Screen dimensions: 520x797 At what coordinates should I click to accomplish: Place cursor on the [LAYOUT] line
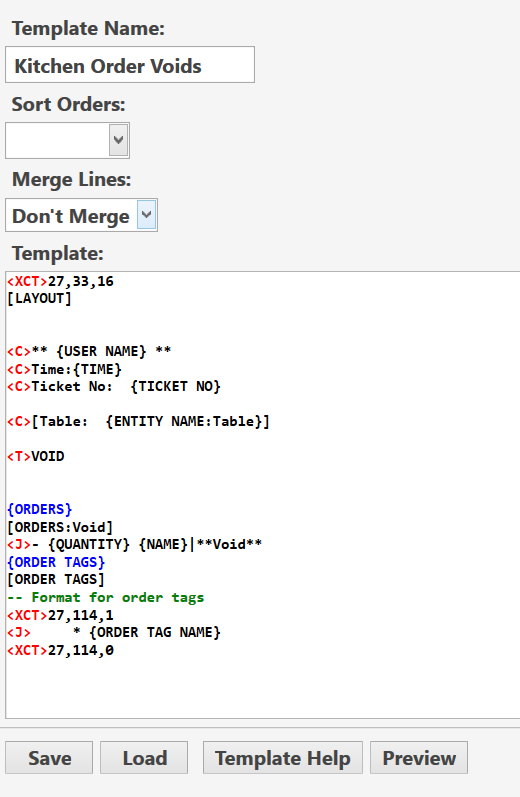tap(39, 298)
